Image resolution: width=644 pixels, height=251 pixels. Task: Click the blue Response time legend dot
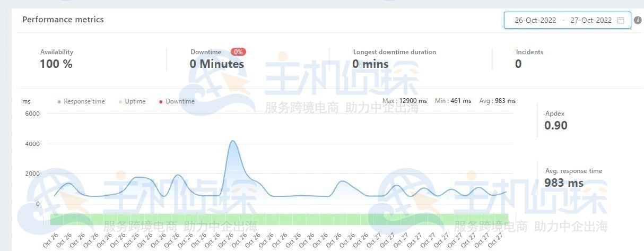pos(59,101)
